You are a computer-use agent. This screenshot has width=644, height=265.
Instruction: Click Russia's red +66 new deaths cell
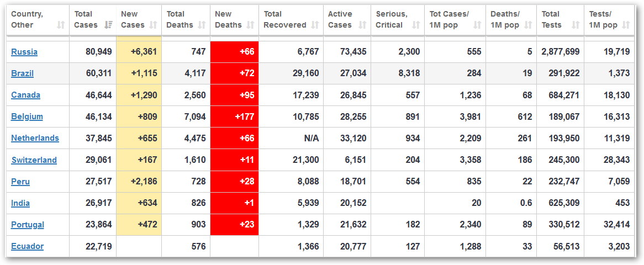coord(234,52)
